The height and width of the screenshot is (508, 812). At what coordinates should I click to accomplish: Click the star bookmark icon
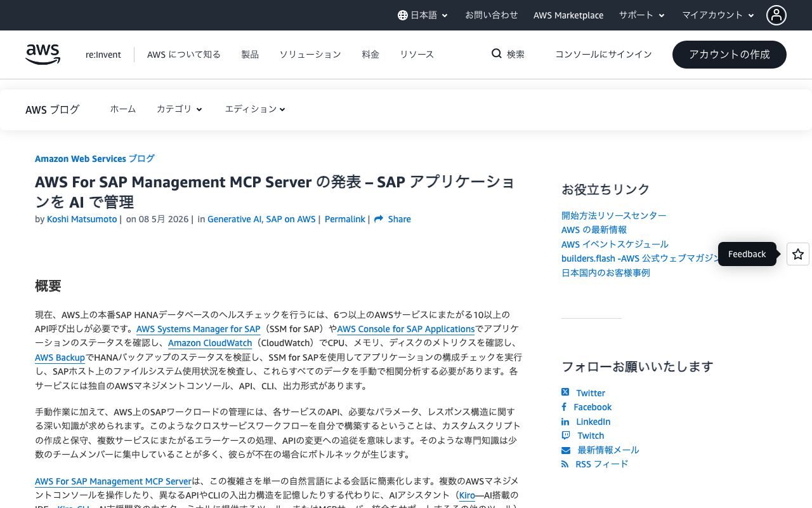click(x=798, y=254)
